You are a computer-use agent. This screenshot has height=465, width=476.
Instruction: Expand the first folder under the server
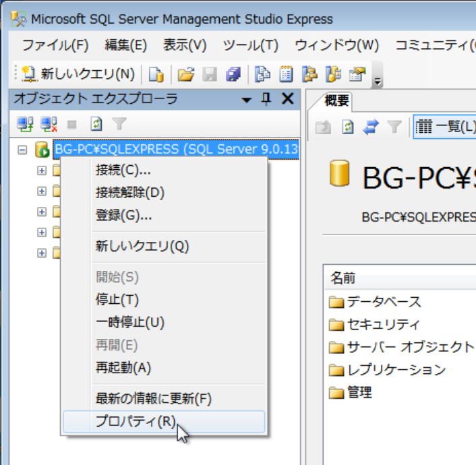pos(42,170)
